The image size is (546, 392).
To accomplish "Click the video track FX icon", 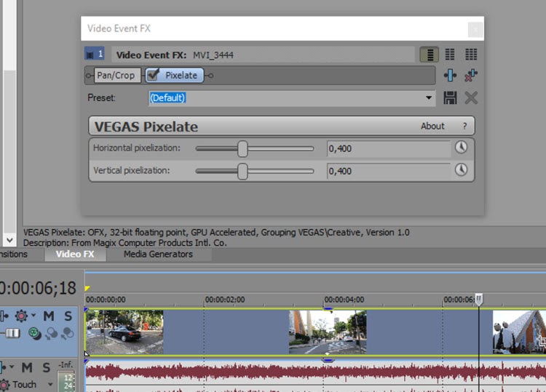I will 4,316.
